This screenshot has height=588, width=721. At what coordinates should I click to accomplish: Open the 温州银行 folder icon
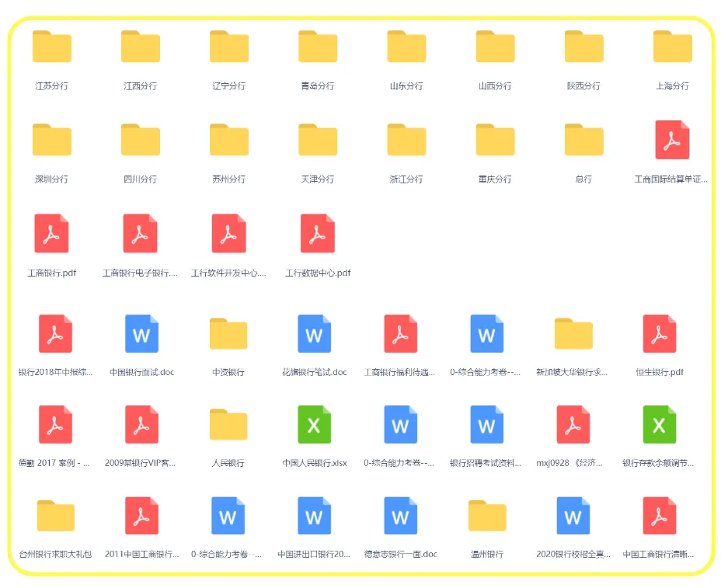click(487, 516)
